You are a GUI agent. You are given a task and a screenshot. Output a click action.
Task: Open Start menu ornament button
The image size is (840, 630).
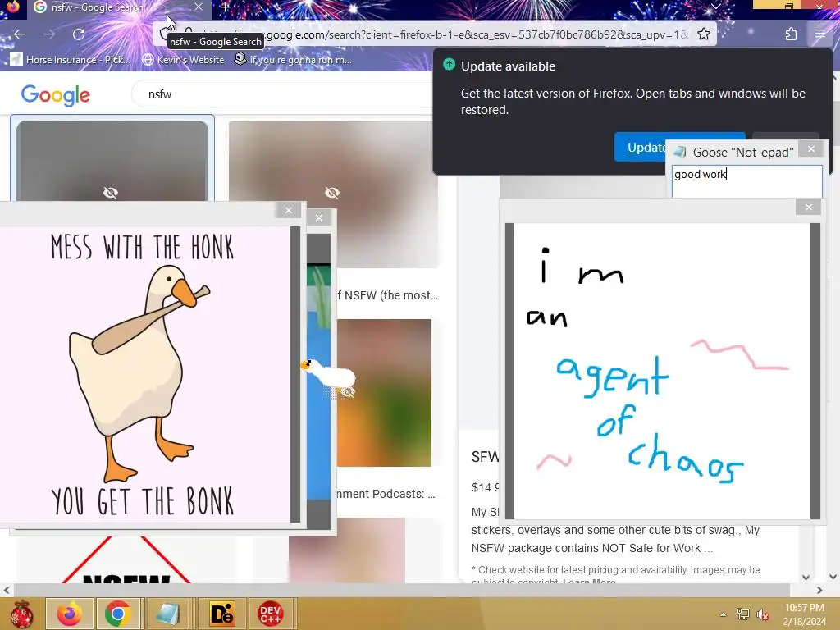point(21,614)
